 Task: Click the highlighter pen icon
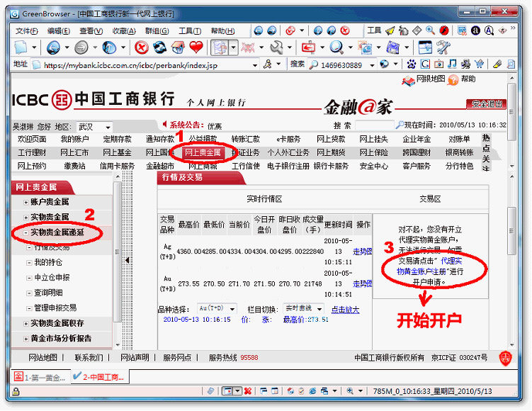tap(497, 64)
